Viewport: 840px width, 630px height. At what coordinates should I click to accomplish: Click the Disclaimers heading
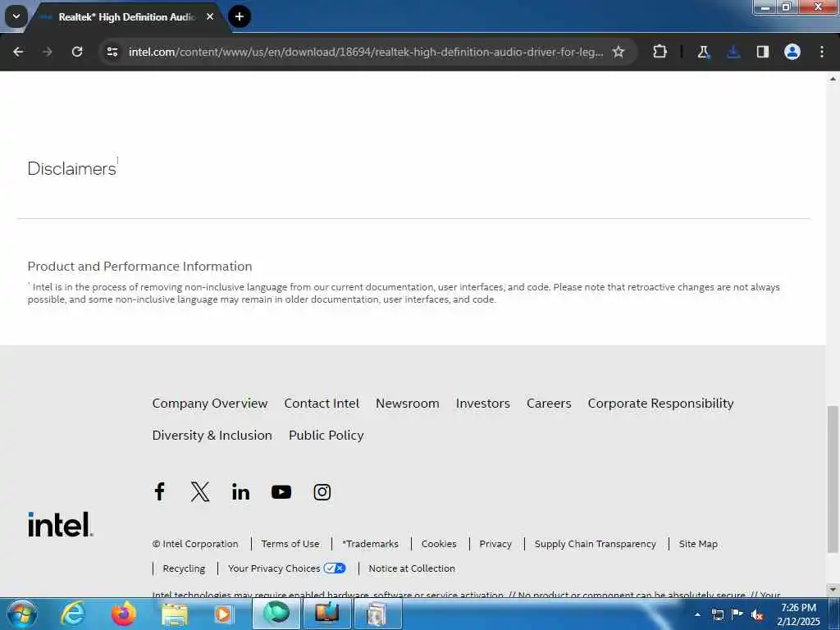pos(72,168)
